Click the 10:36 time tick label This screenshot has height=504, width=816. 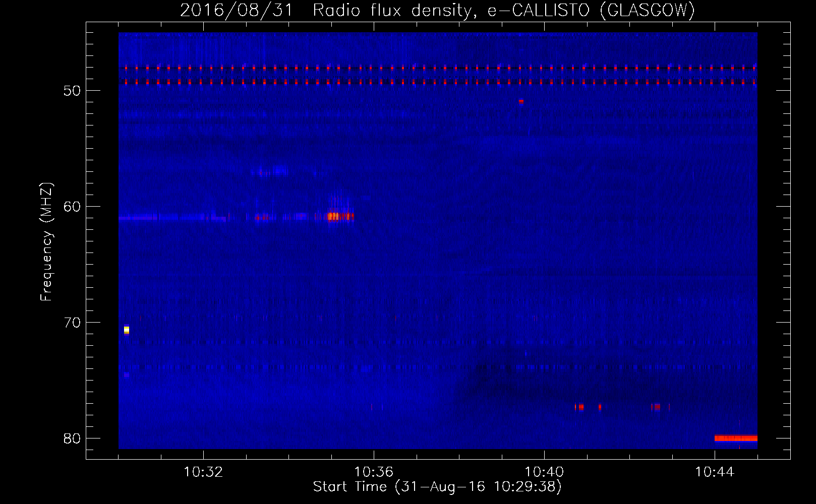(374, 472)
